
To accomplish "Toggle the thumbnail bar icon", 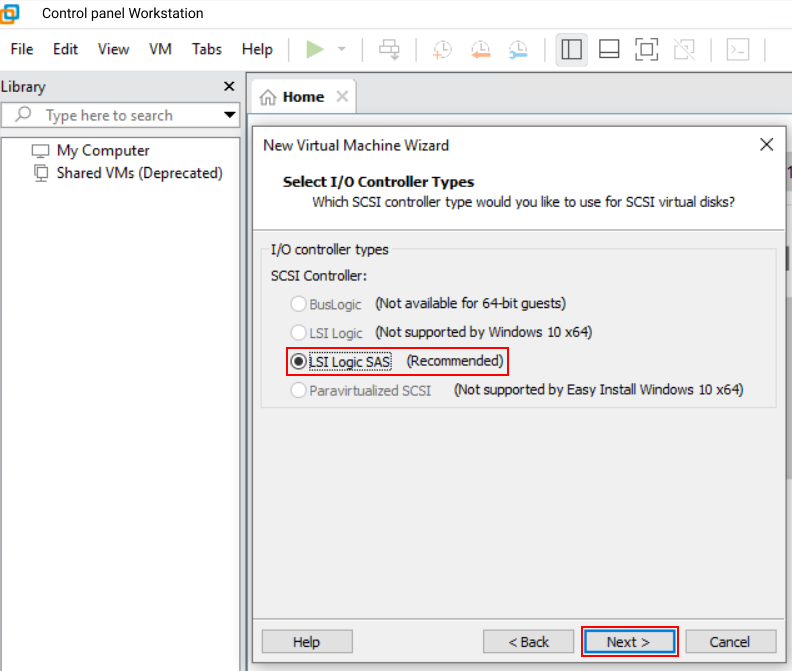I will pos(609,49).
